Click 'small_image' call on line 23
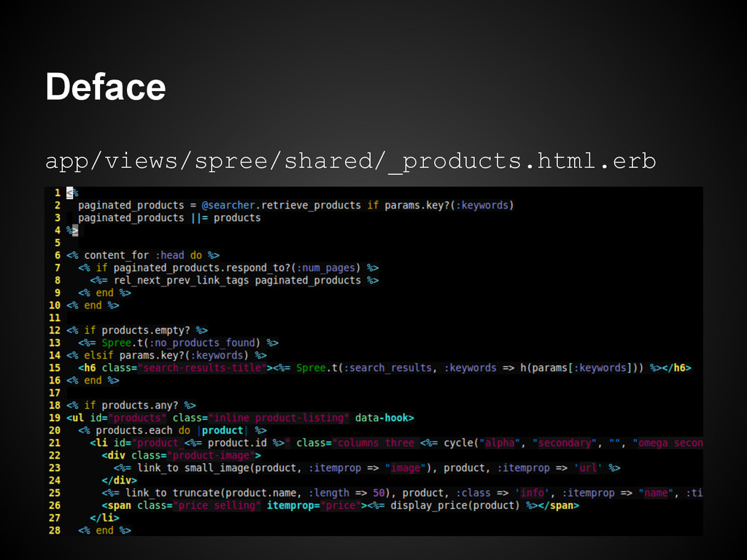747x560 pixels. click(x=217, y=467)
